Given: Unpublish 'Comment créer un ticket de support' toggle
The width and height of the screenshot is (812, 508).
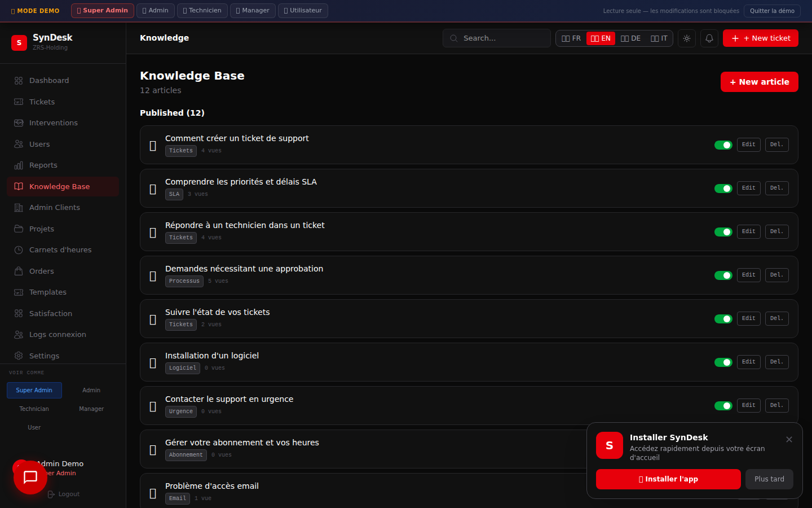Looking at the screenshot, I should coord(723,145).
